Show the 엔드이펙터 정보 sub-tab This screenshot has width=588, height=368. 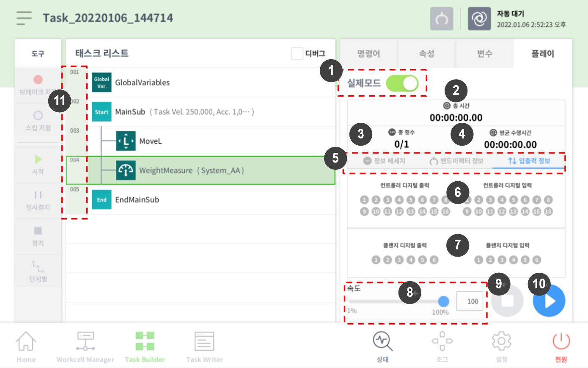pos(456,161)
